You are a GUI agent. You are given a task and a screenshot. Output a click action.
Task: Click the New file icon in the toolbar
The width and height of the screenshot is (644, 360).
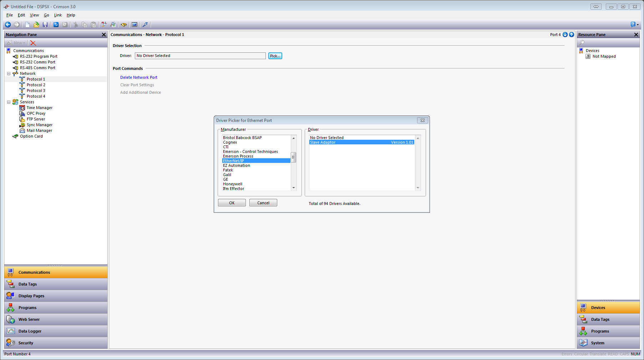(x=27, y=25)
